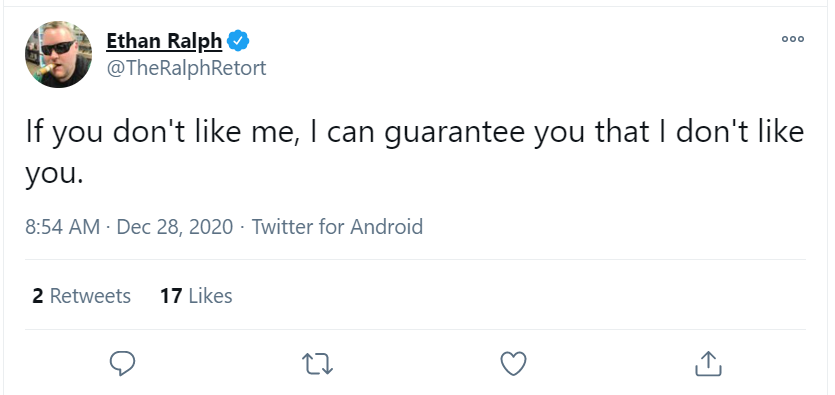
Task: View the list of 2 Retweets
Action: [81, 295]
